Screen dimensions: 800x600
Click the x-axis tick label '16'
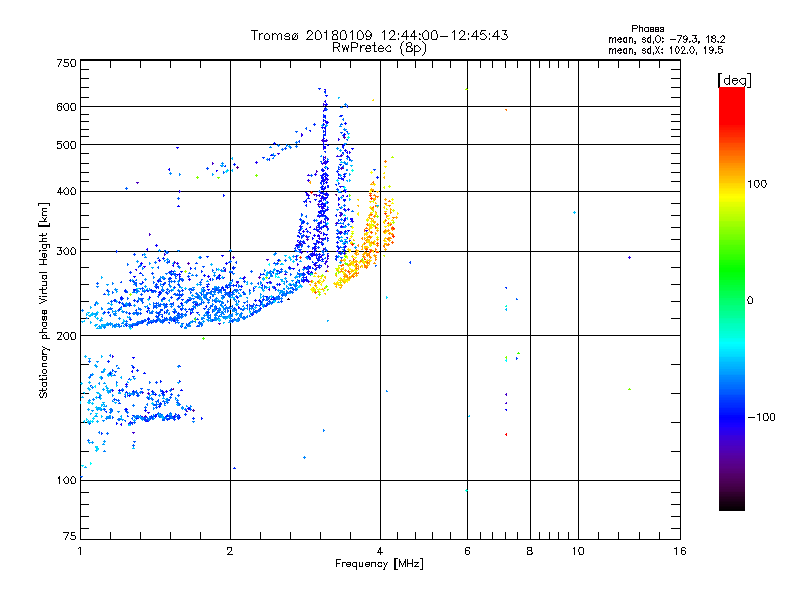680,551
